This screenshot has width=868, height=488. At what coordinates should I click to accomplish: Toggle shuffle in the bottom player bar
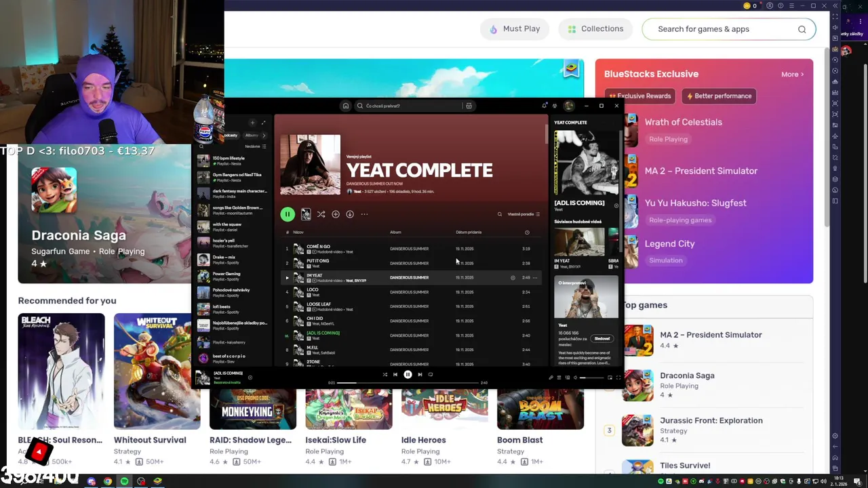(x=384, y=375)
